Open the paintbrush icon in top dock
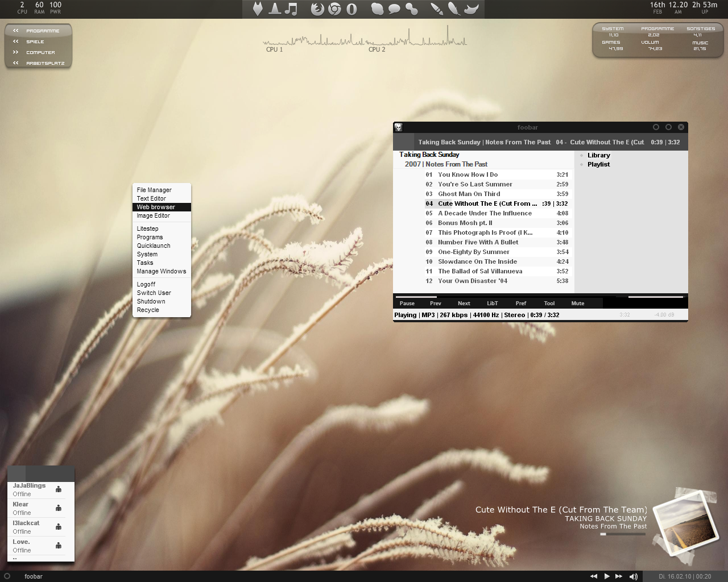Viewport: 728px width, 582px height. [x=436, y=9]
